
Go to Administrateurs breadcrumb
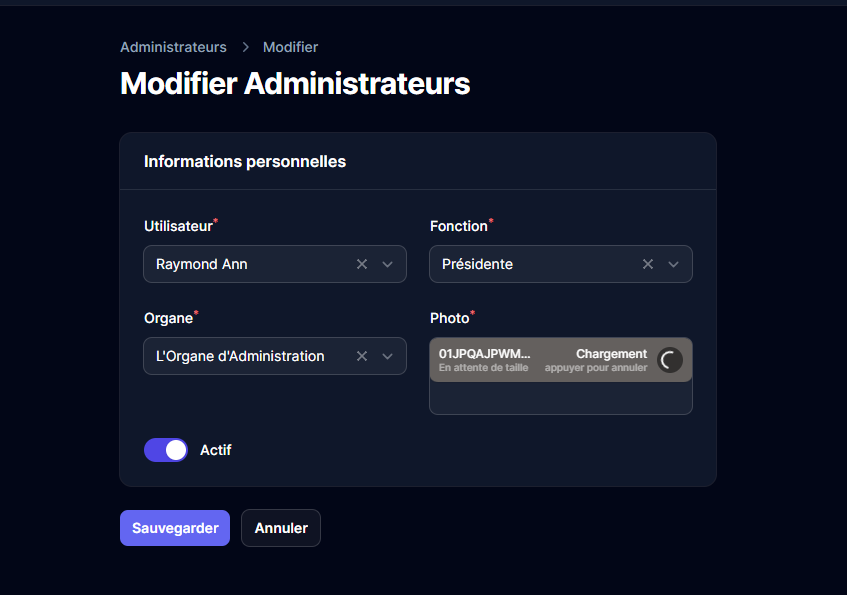[173, 47]
